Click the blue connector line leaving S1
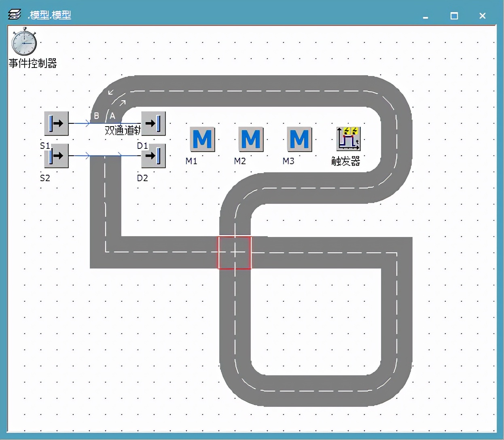The width and height of the screenshot is (504, 440). tap(81, 123)
